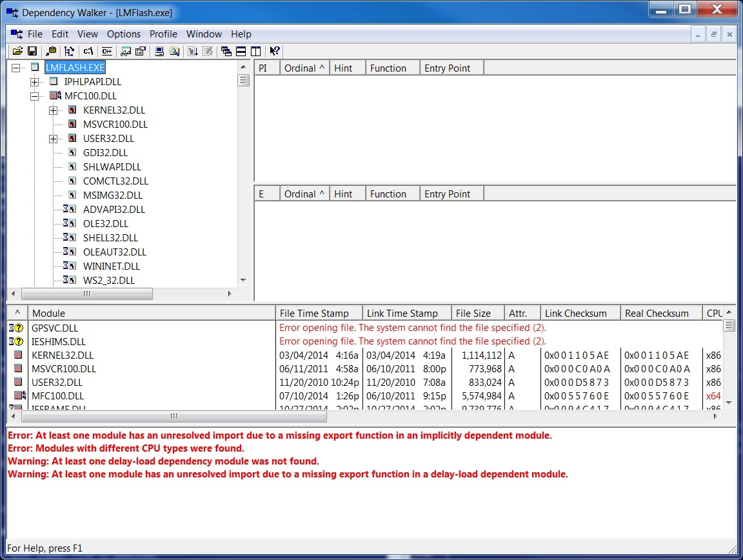Collapse the LMFLASH.EXE tree node
This screenshot has width=743, height=560.
pyautogui.click(x=15, y=68)
